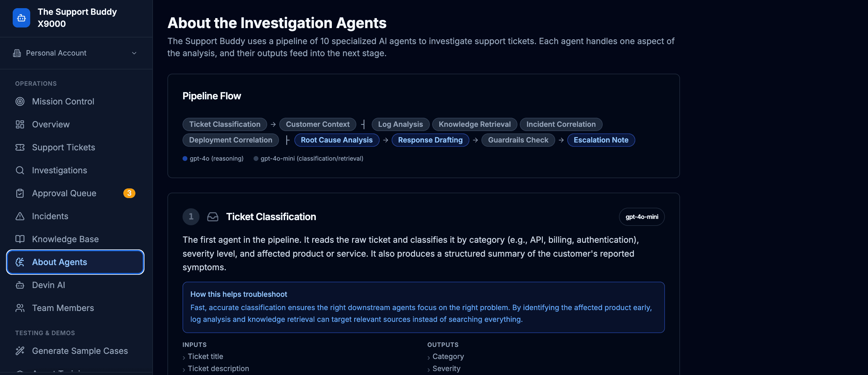Click the gray gpt-4o-mini legend dot
The height and width of the screenshot is (375, 868).
(256, 159)
